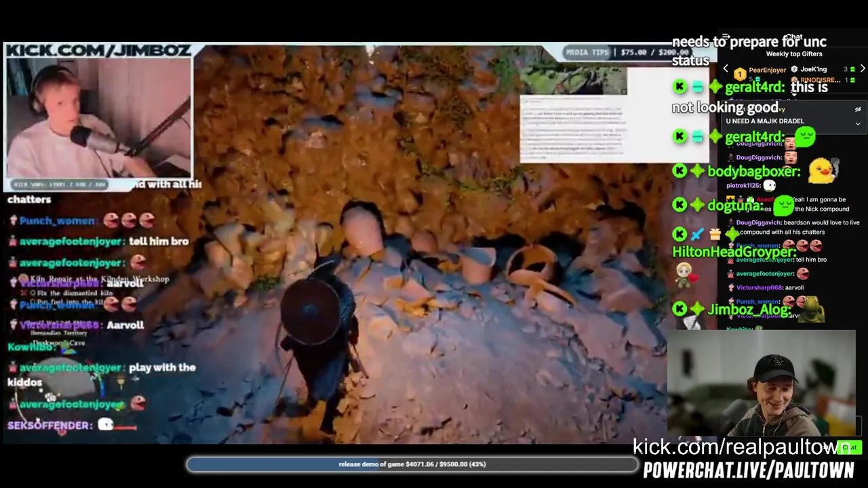Click the MEDIA TIPS $75.00 / $200.00 bar
This screenshot has width=868, height=488.
pyautogui.click(x=627, y=52)
